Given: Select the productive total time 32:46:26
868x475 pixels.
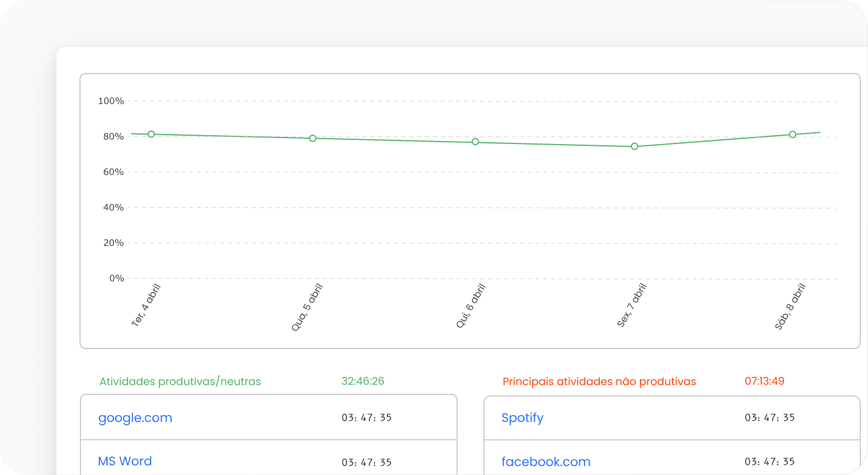Looking at the screenshot, I should (x=363, y=381).
